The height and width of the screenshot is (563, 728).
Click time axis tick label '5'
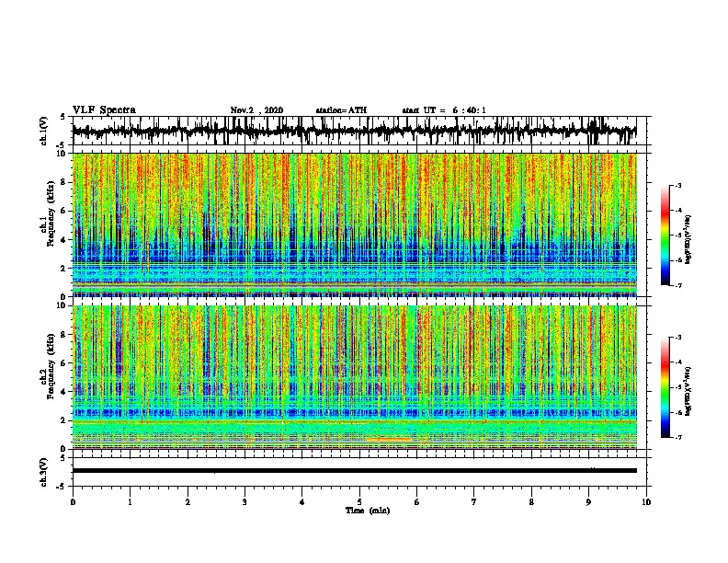coord(359,502)
